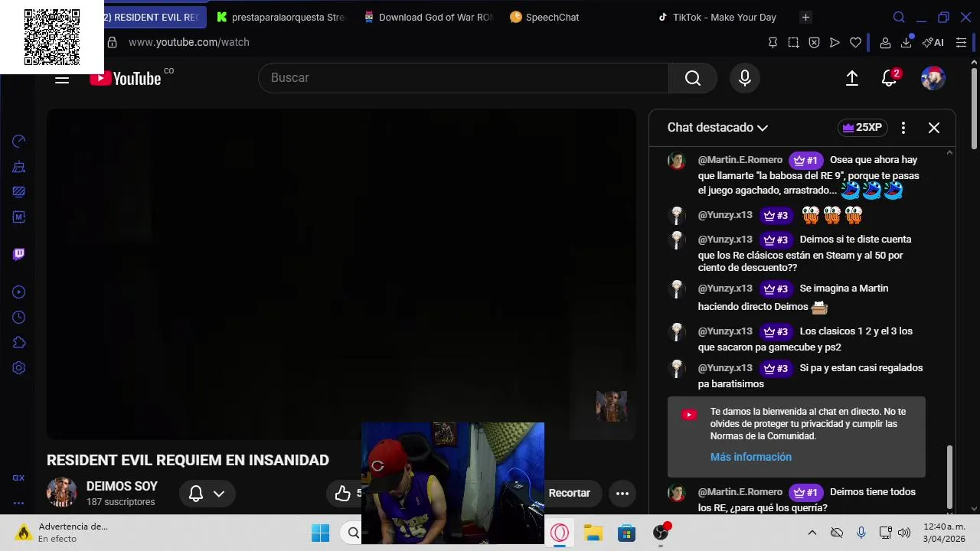The image size is (980, 551).
Task: Switch to the SpeechChat tab
Action: (544, 17)
